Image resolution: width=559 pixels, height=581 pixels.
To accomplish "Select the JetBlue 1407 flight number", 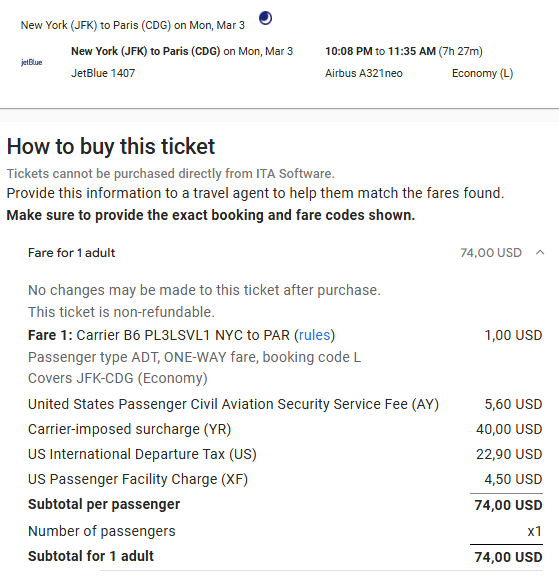I will tap(103, 73).
